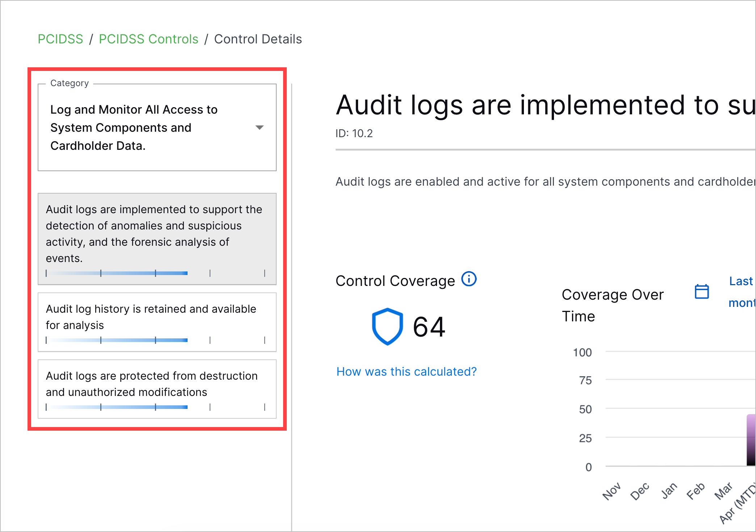Click the 'Audit logs are implemented' page title
The image size is (756, 532).
[x=546, y=105]
